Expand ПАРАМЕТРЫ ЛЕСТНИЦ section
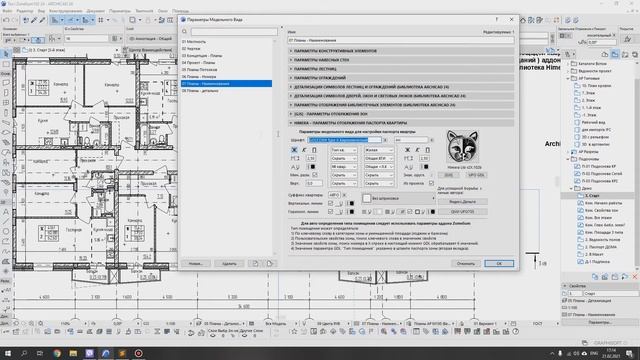 [x=401, y=69]
